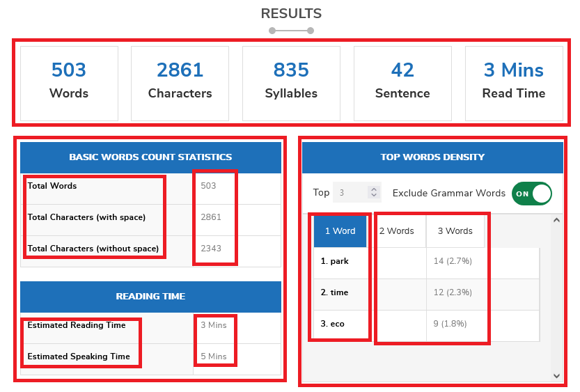The height and width of the screenshot is (392, 580).
Task: Click the Total Words value 503 in table
Action: [x=208, y=186]
